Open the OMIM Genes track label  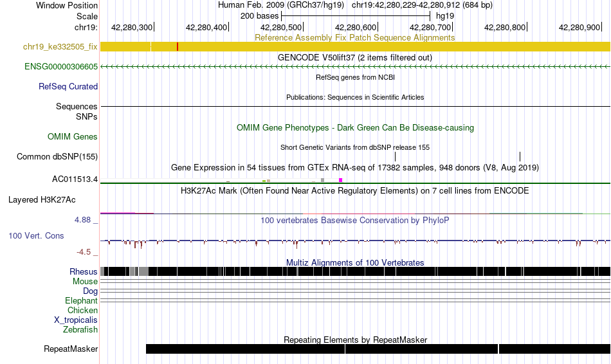pyautogui.click(x=72, y=137)
